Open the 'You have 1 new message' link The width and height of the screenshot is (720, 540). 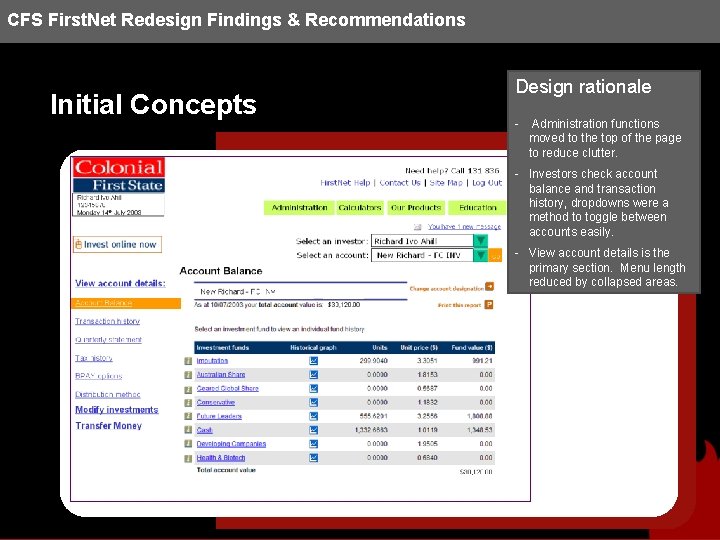pos(464,227)
